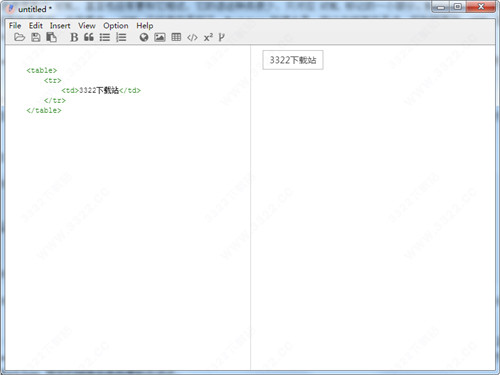Screen dimensions: 500x375
Task: Open the Edit menu
Action: tap(36, 26)
